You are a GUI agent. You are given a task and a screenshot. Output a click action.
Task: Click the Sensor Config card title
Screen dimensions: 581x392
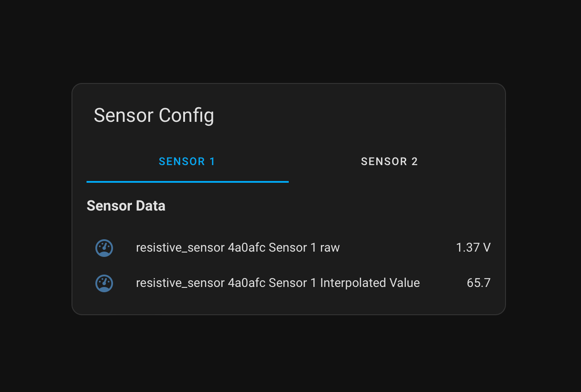coord(154,116)
